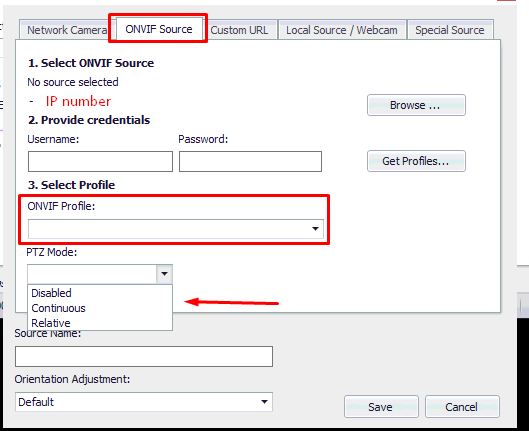Go to Local Source / Webcam tab

tap(342, 30)
